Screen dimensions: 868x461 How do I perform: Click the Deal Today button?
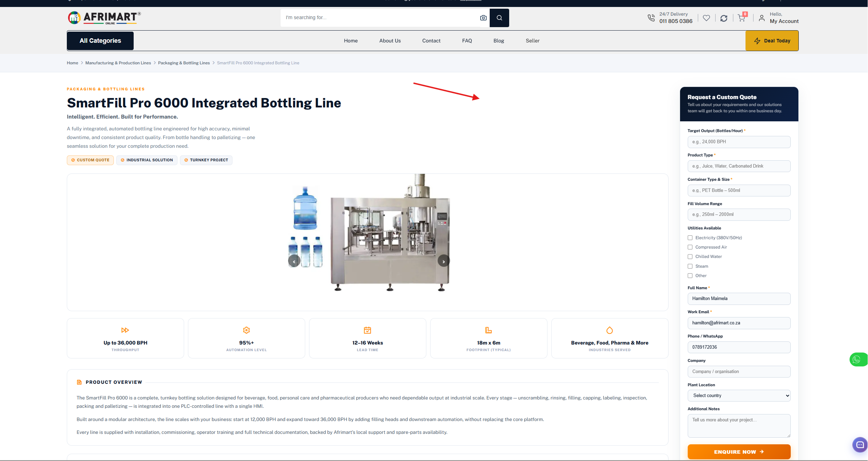[x=772, y=41]
